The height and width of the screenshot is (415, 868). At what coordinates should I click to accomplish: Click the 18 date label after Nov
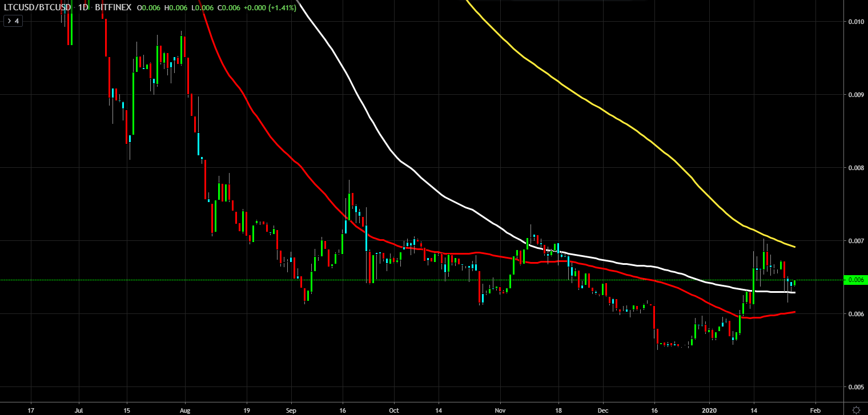(558, 410)
